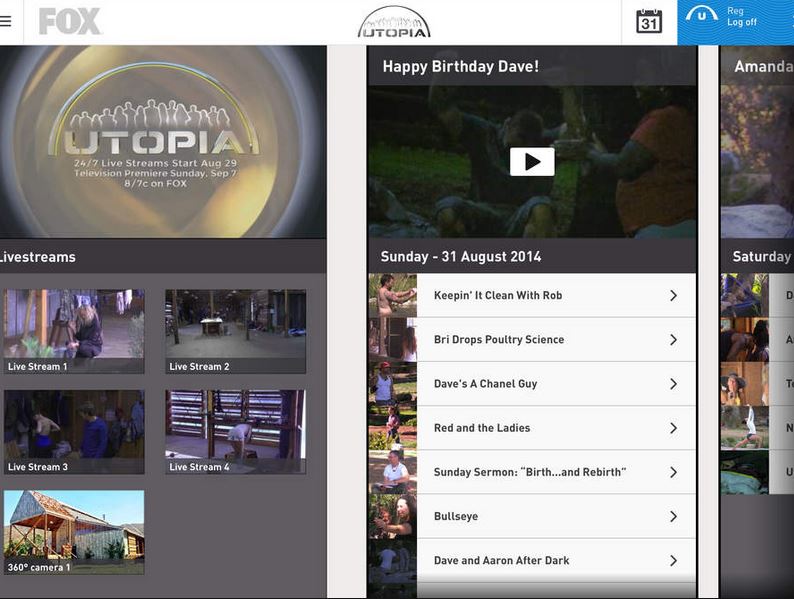Open the 360° camera 1 thumbnail
This screenshot has width=794, height=599.
click(74, 532)
